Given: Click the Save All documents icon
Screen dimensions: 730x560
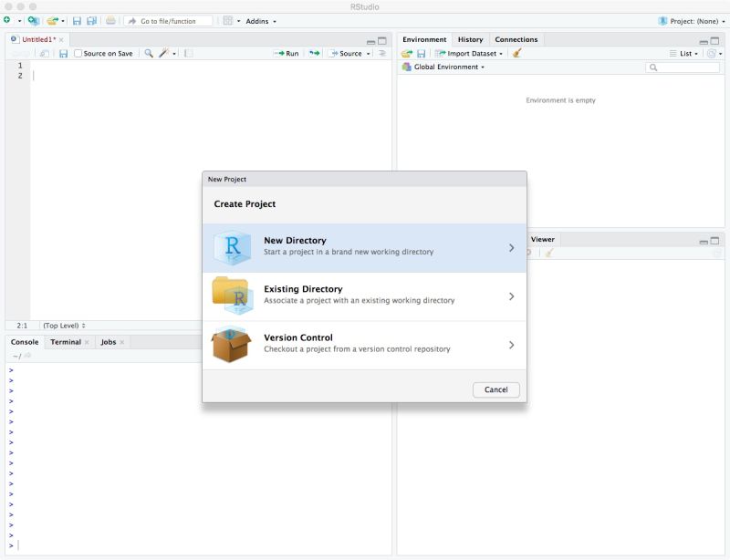Looking at the screenshot, I should pos(92,21).
